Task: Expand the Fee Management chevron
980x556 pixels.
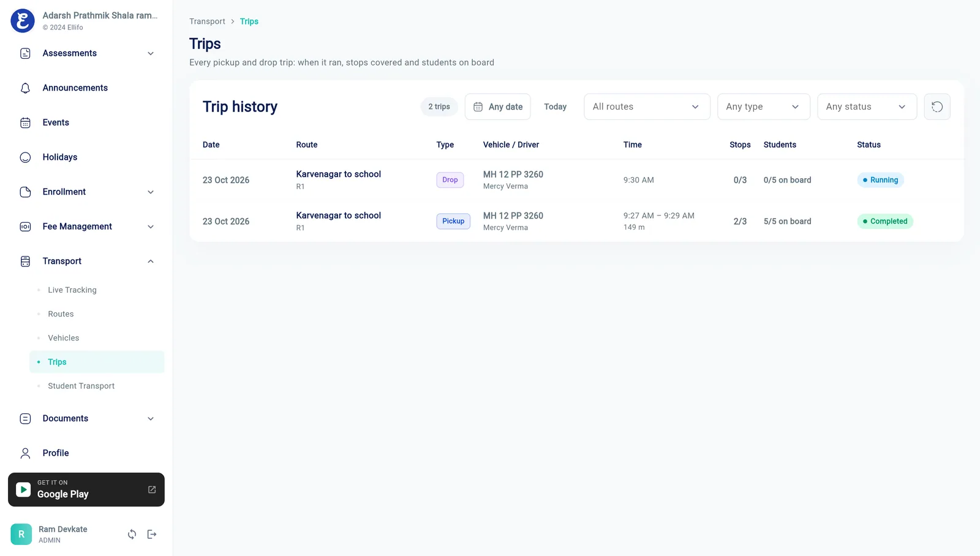Action: coord(151,227)
